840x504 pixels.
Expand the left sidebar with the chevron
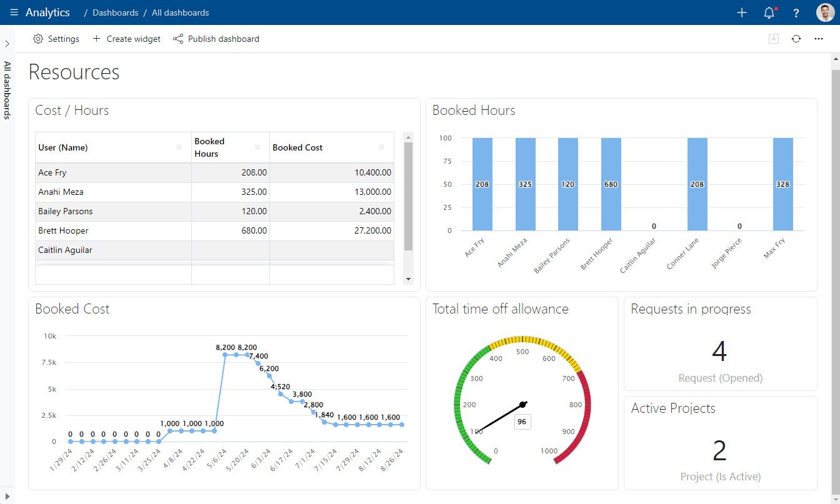pos(7,44)
